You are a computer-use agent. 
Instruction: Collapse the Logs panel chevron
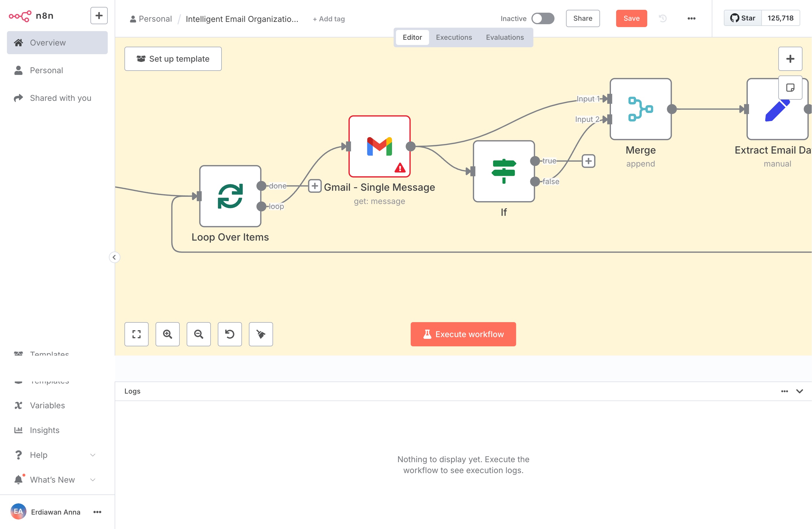coord(799,391)
